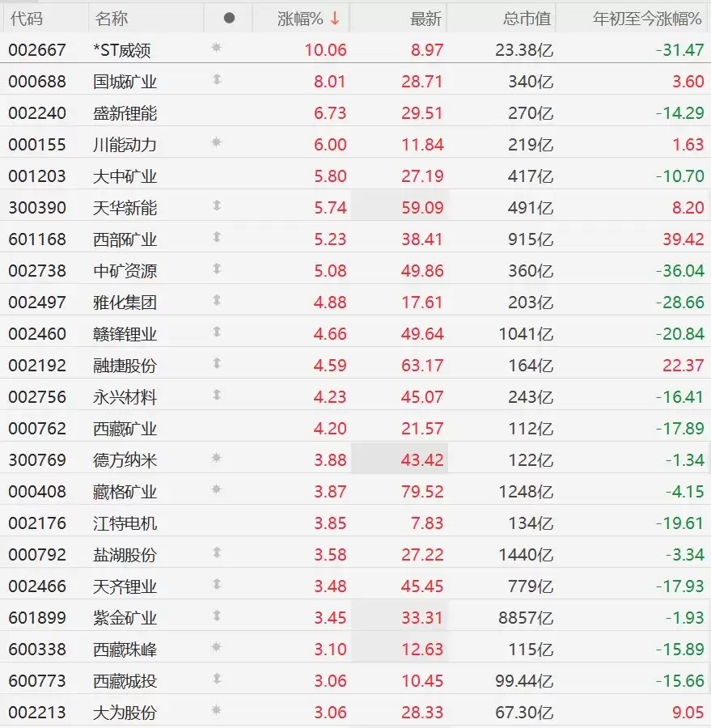
Task: Select stock name 雅化集团
Action: (125, 303)
